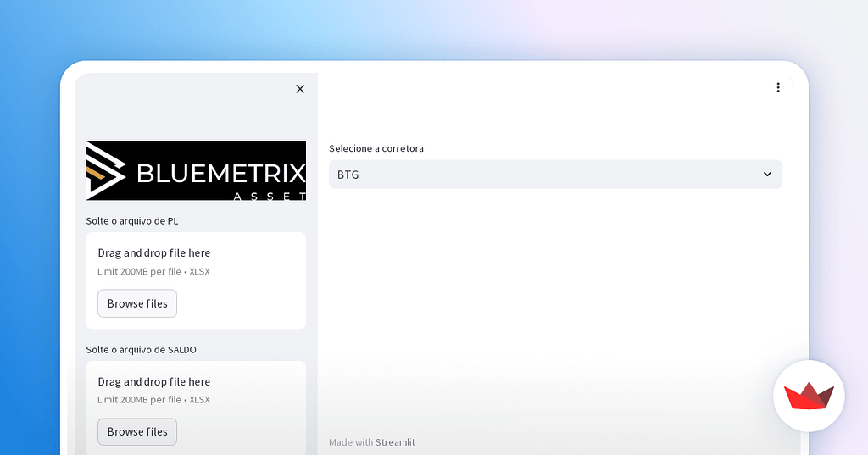Click the Streamlit crown logo badge
868x455 pixels.
click(x=809, y=396)
